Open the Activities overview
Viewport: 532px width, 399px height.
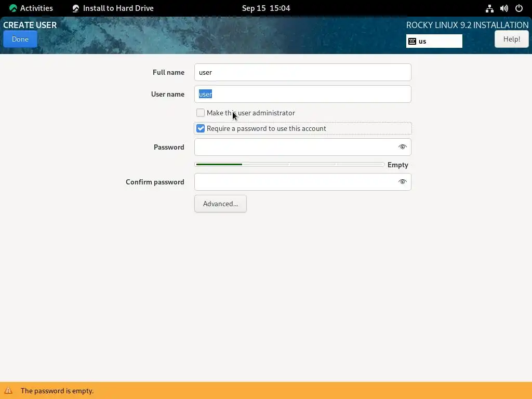[x=31, y=8]
